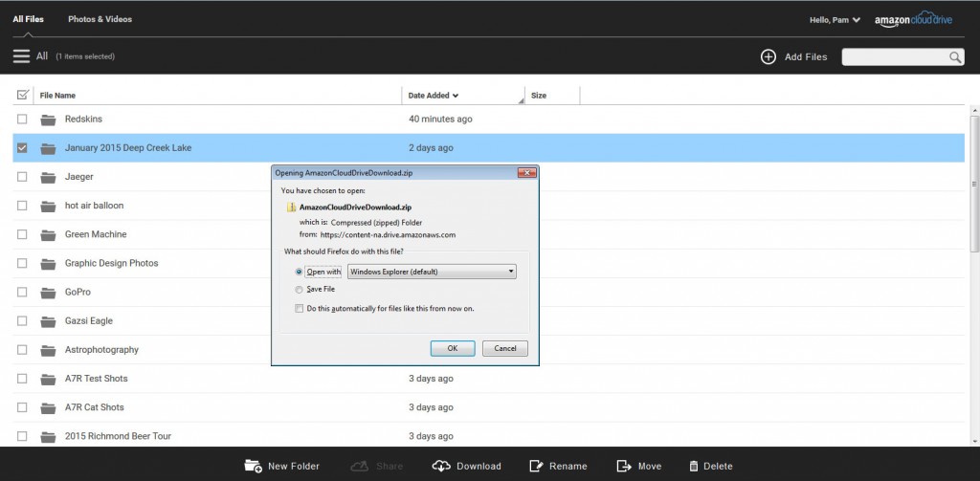Click the vertical scrollbar of the file list
Screen dimensions: 980x481
tap(974, 184)
